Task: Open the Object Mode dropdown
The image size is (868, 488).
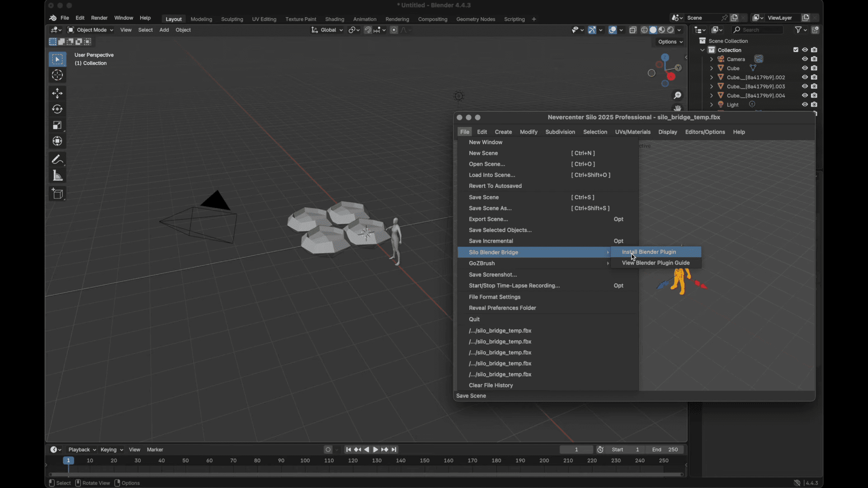Action: tap(90, 30)
